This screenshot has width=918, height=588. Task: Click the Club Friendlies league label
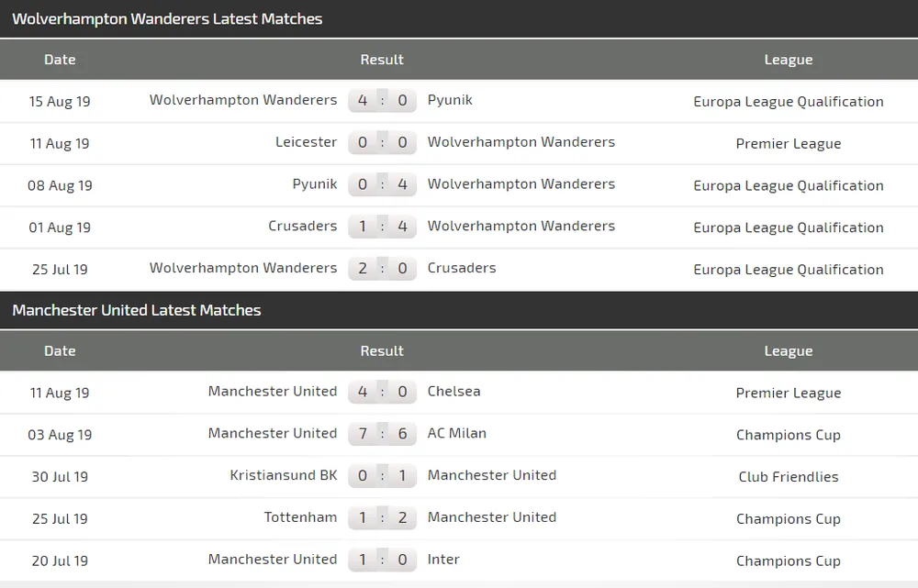788,477
